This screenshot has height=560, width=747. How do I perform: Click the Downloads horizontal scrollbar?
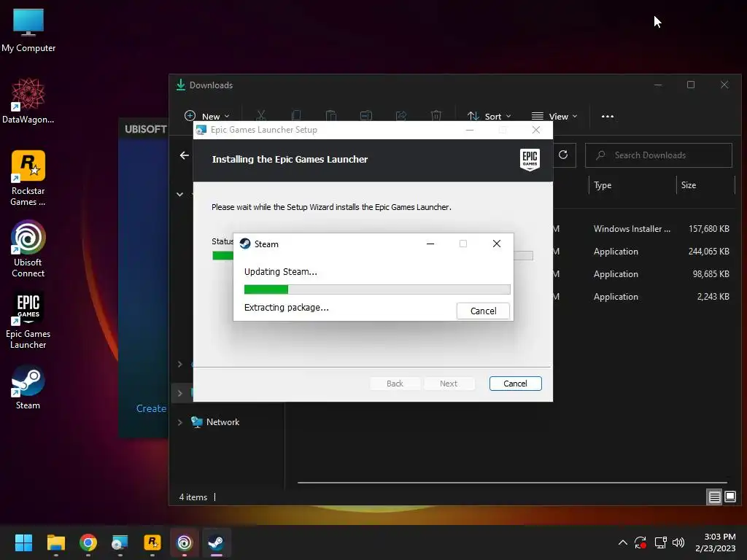coord(512,483)
